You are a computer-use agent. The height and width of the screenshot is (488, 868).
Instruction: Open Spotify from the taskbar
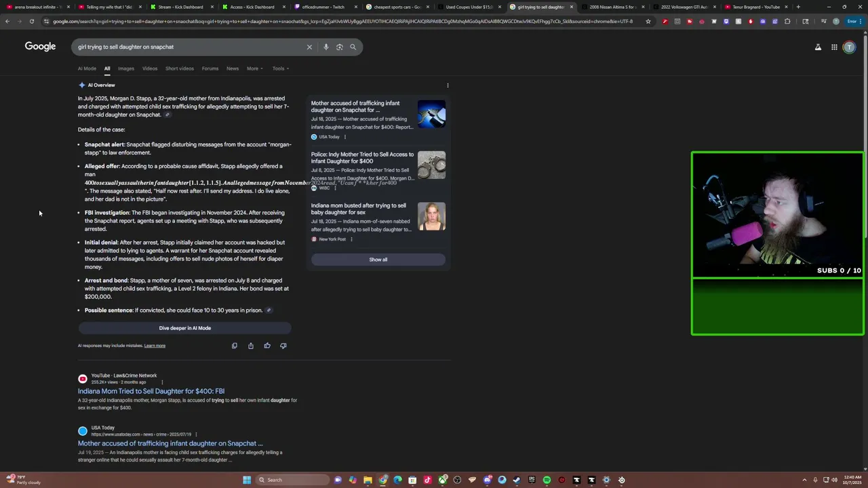[547, 480]
